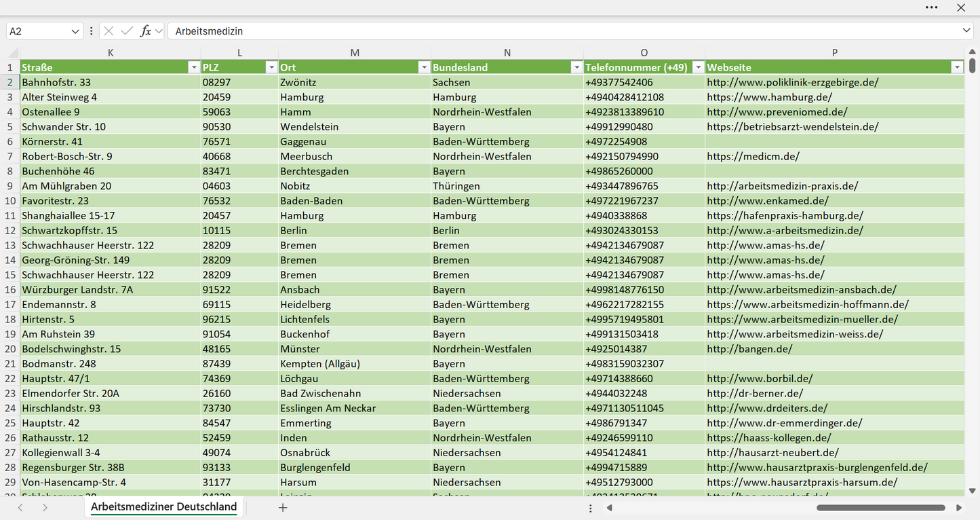Switch to the Arbeitsmediziner Deutschland sheet tab
The image size is (980, 520).
pos(163,507)
